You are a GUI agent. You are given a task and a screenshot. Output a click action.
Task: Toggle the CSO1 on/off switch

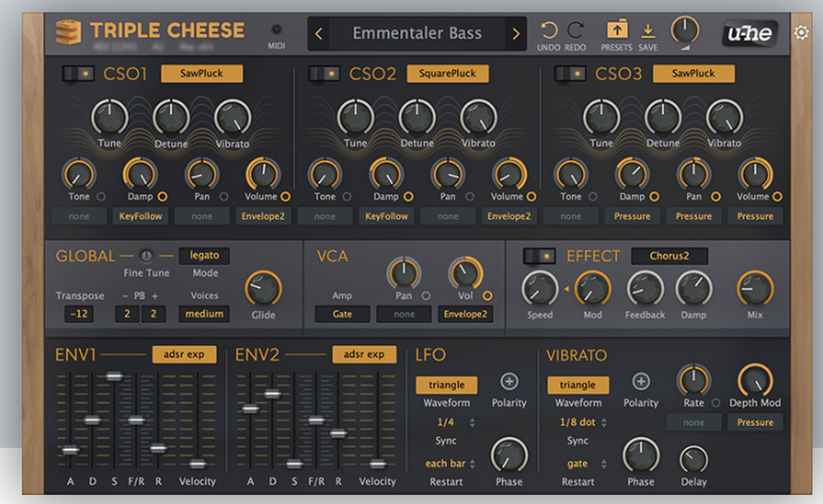tap(78, 74)
